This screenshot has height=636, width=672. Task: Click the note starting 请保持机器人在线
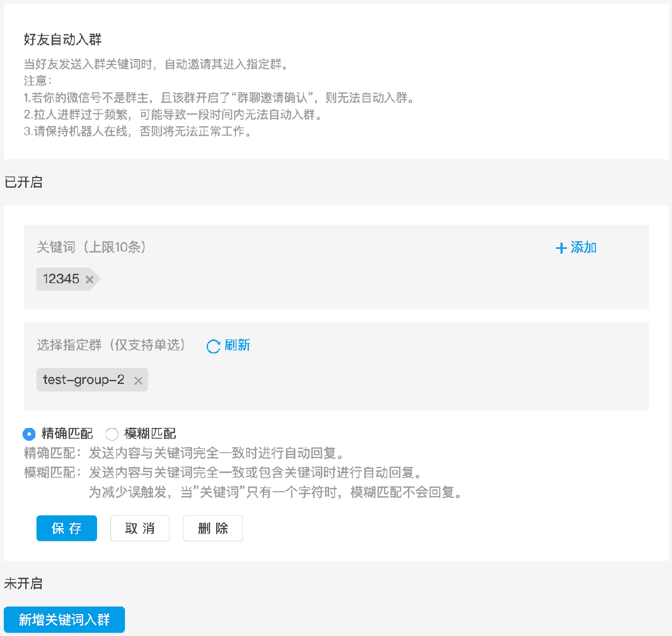click(138, 131)
